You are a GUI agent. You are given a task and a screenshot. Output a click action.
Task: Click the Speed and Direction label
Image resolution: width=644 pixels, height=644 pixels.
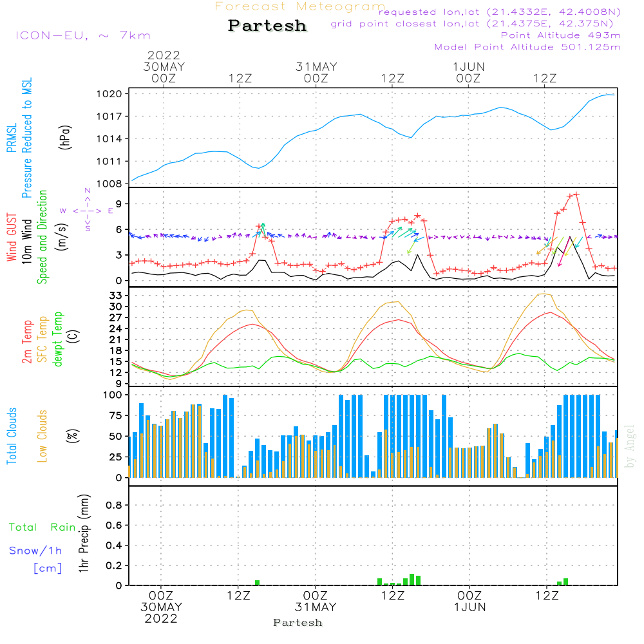pos(42,237)
